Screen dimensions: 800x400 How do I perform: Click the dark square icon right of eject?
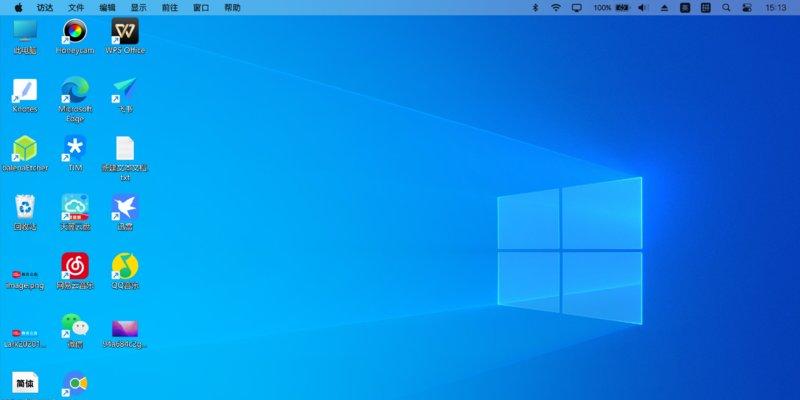click(x=685, y=8)
